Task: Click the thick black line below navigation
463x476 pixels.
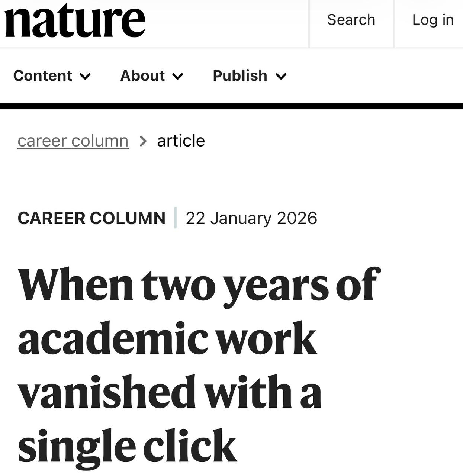Action: 231,106
